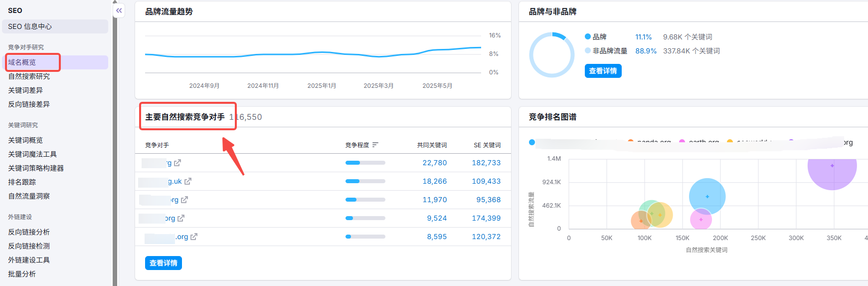868x286 pixels.
Task: Toggle the 品牌 legend dot
Action: [x=588, y=37]
